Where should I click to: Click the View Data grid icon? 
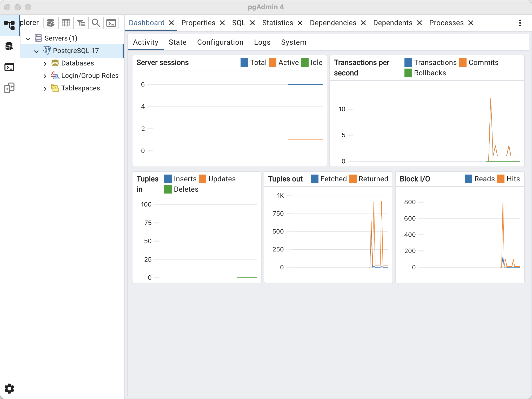(x=66, y=23)
